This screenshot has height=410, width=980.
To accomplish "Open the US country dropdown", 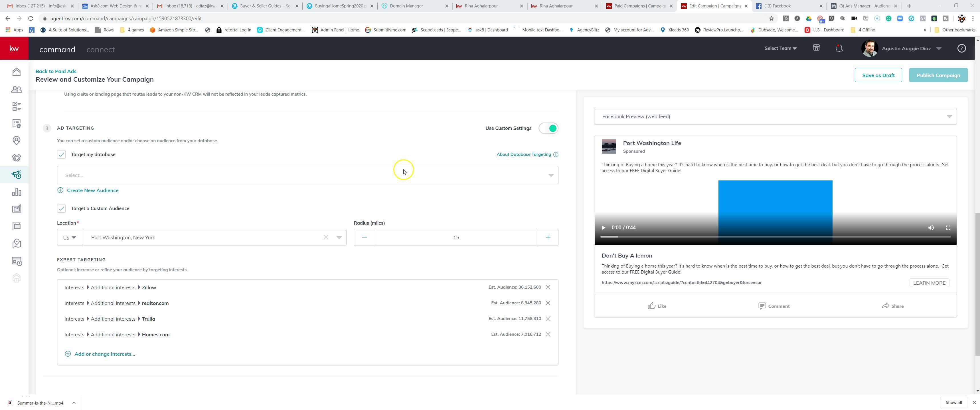I will point(70,238).
